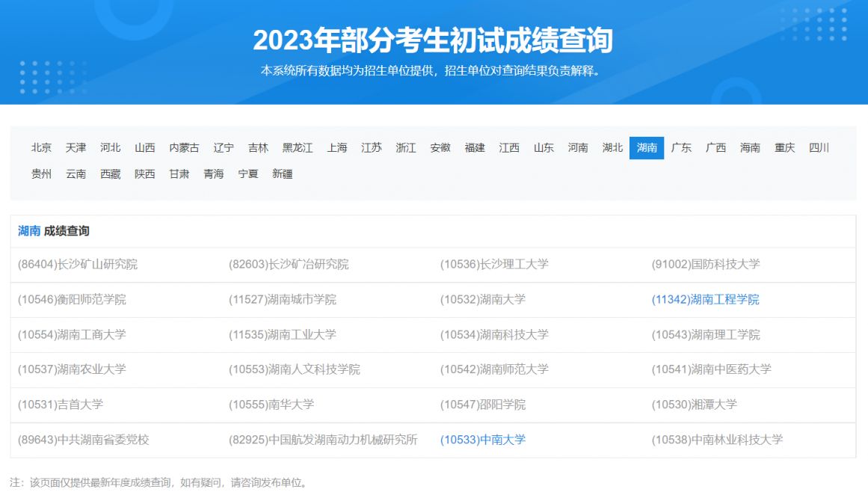The image size is (868, 501).
Task: Open (82603)长沙矿冶研究院 link
Action: coord(289,265)
